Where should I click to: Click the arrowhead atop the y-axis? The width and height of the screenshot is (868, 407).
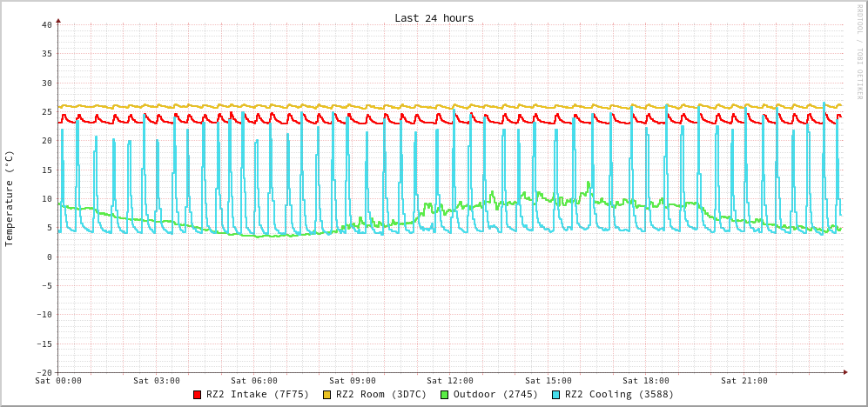(58, 20)
